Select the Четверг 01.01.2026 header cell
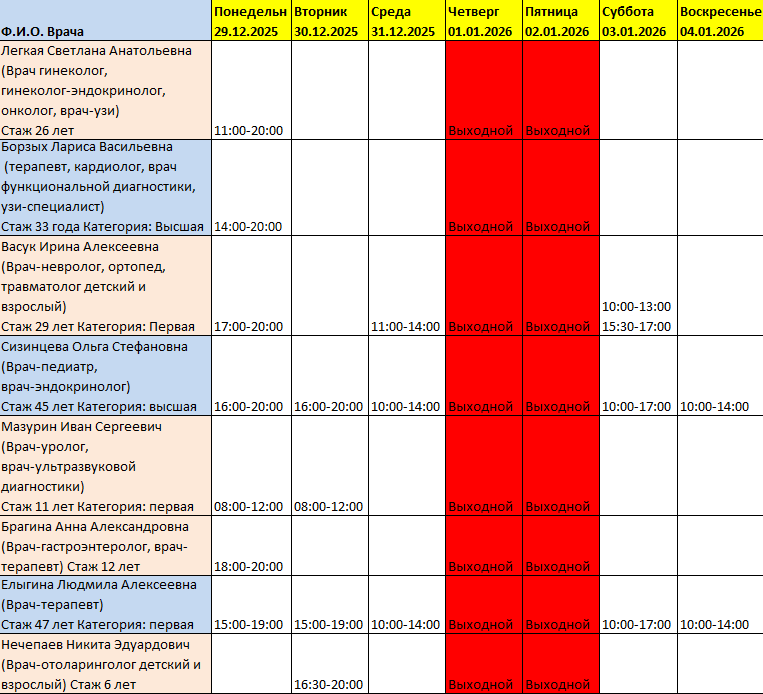This screenshot has height=694, width=763. coord(483,21)
